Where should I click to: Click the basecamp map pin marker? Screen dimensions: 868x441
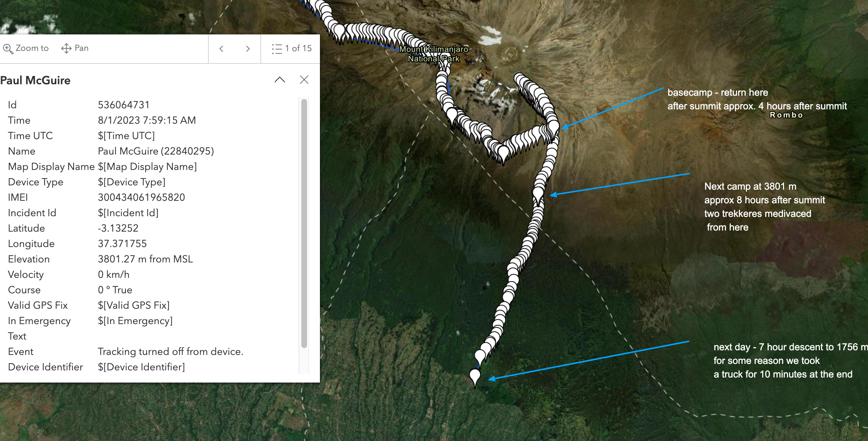tap(553, 127)
